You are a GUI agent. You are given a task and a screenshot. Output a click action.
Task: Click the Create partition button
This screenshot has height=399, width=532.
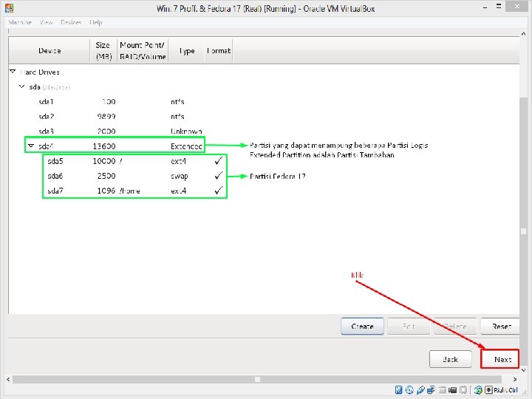[362, 326]
